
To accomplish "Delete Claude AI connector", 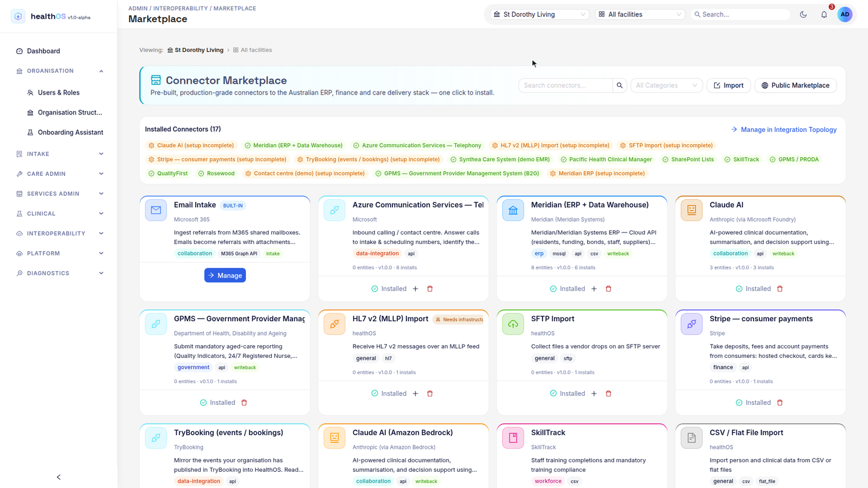I will click(x=780, y=289).
